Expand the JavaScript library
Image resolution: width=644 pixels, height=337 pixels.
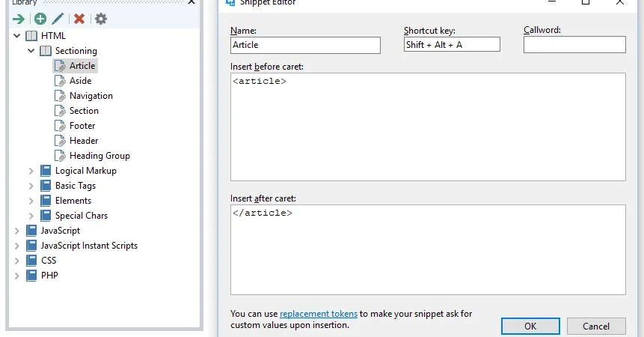(x=17, y=231)
